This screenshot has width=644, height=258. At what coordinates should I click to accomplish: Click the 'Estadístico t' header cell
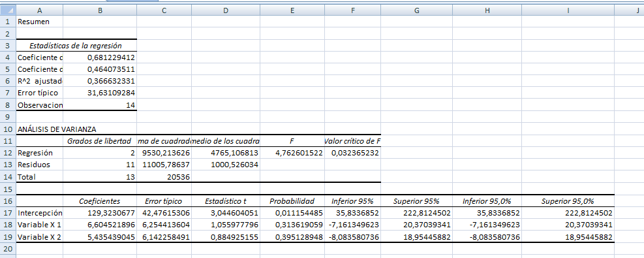point(226,201)
